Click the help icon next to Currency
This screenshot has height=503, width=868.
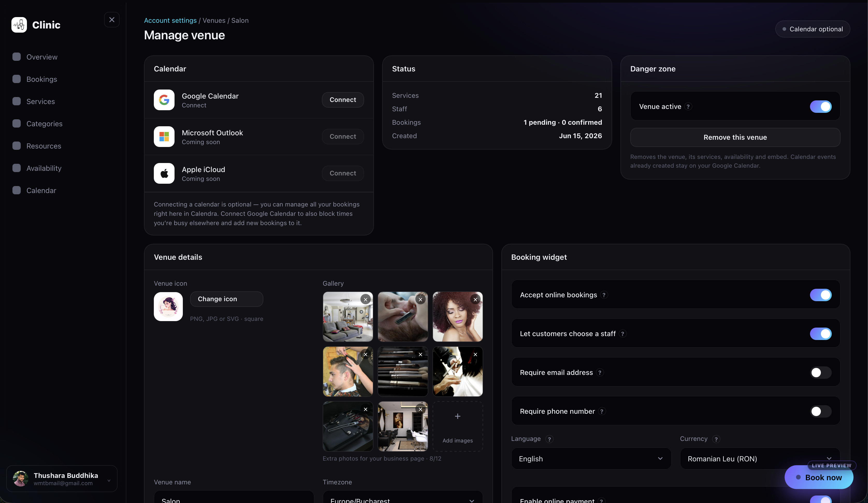[716, 439]
